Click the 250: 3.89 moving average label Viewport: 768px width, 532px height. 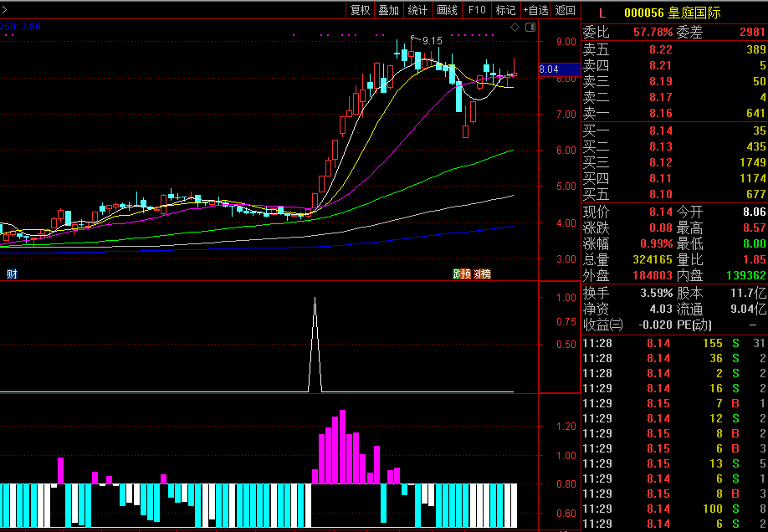tap(20, 27)
